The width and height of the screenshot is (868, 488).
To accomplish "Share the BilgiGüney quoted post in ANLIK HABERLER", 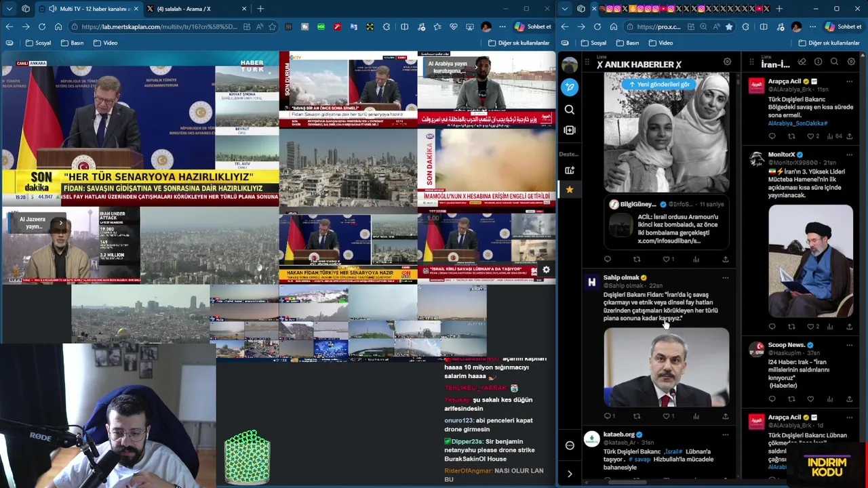I will (725, 259).
